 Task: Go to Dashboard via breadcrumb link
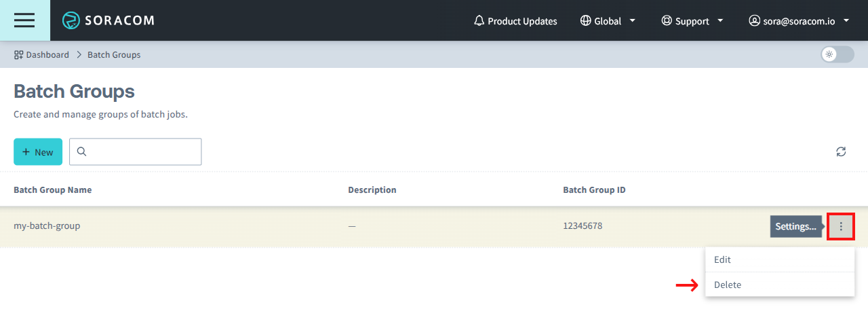click(x=47, y=54)
